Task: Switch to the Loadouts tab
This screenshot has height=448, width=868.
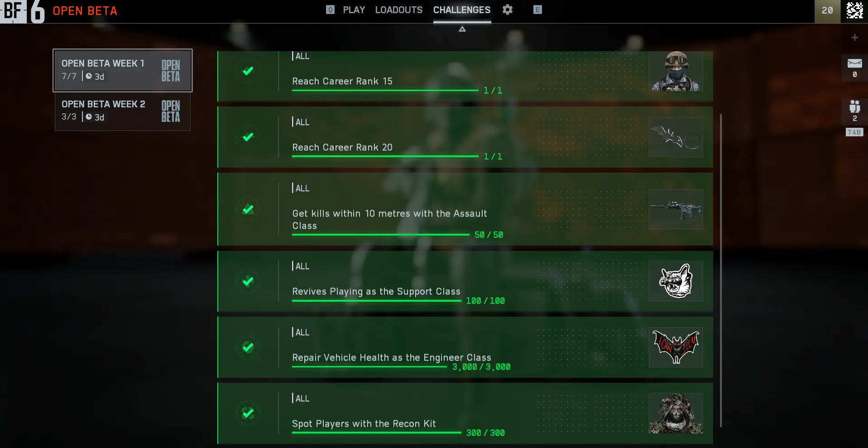Action: [x=398, y=10]
